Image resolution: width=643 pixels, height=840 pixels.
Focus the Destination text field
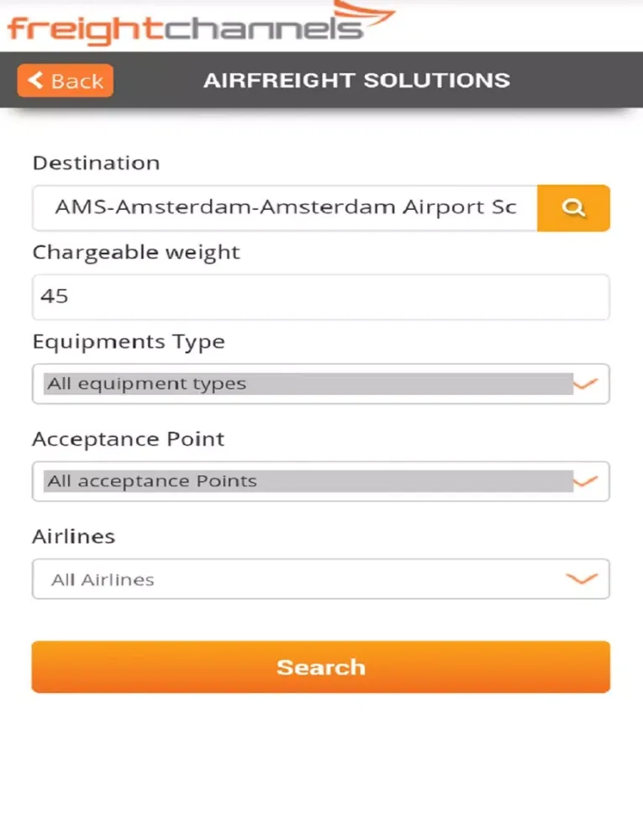(285, 207)
